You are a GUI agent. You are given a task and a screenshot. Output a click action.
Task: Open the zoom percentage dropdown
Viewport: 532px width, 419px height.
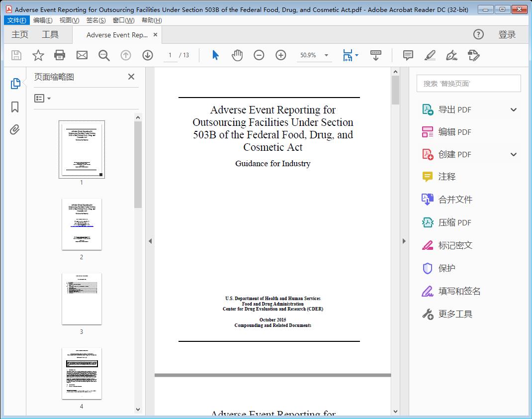326,55
